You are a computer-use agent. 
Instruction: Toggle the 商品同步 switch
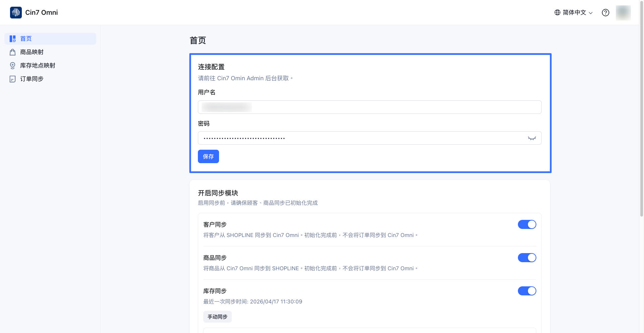(x=527, y=257)
